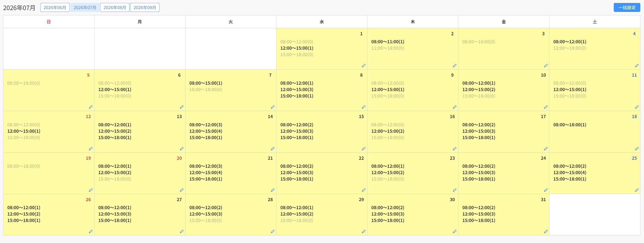Open the edit pencil on July 25
The width and height of the screenshot is (644, 243).
637,190
